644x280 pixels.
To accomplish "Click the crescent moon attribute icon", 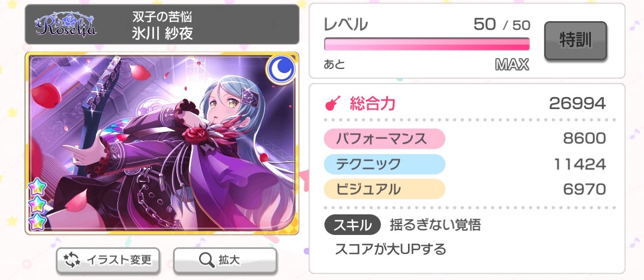I will tap(281, 68).
